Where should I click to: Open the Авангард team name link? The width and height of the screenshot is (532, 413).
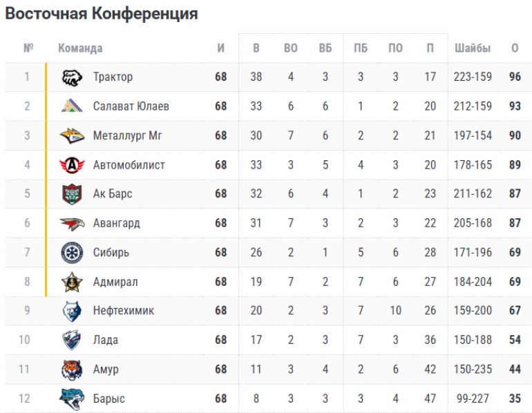tap(116, 224)
